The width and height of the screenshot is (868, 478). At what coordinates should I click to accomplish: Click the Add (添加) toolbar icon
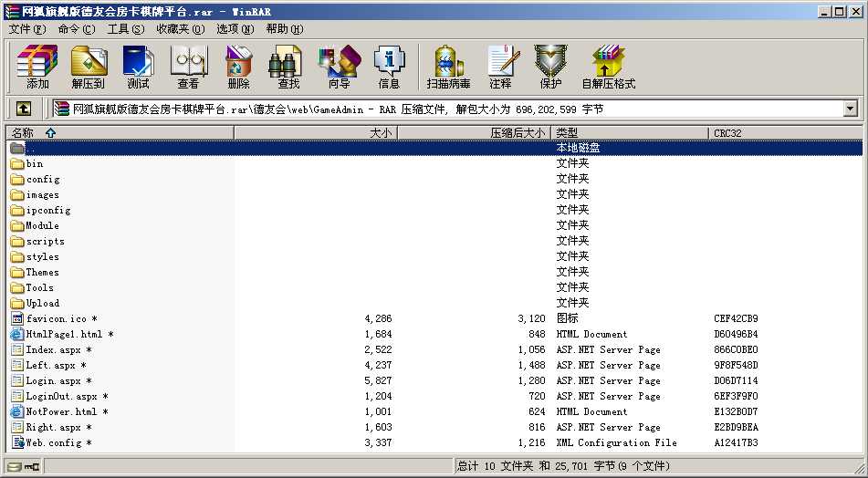point(37,61)
